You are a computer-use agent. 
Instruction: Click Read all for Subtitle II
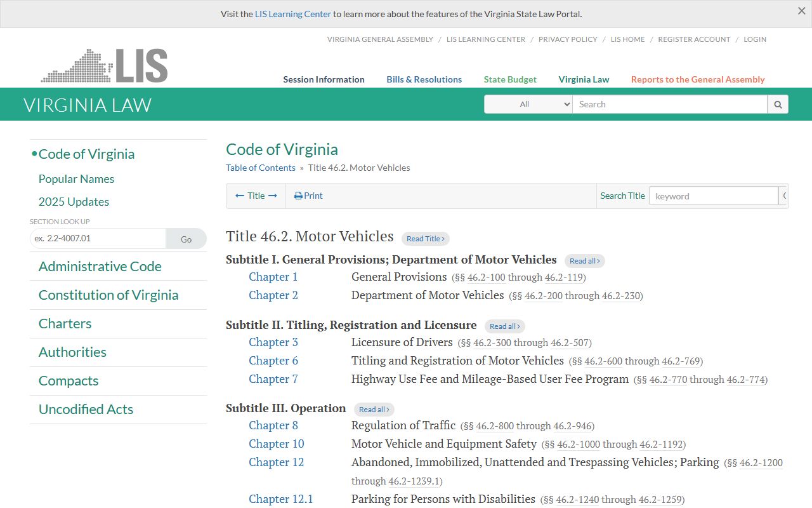[x=505, y=326]
